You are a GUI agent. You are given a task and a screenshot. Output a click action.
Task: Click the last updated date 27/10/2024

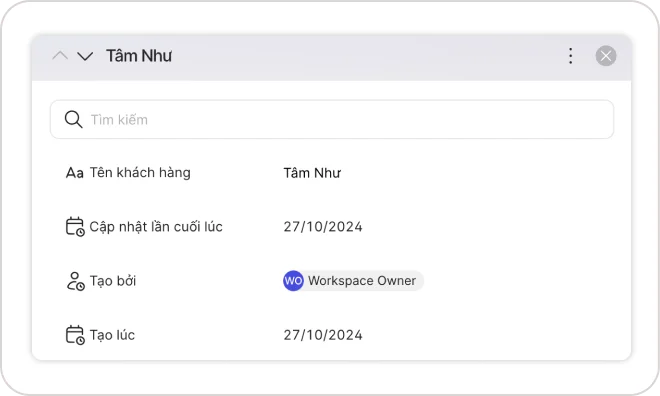coord(323,227)
